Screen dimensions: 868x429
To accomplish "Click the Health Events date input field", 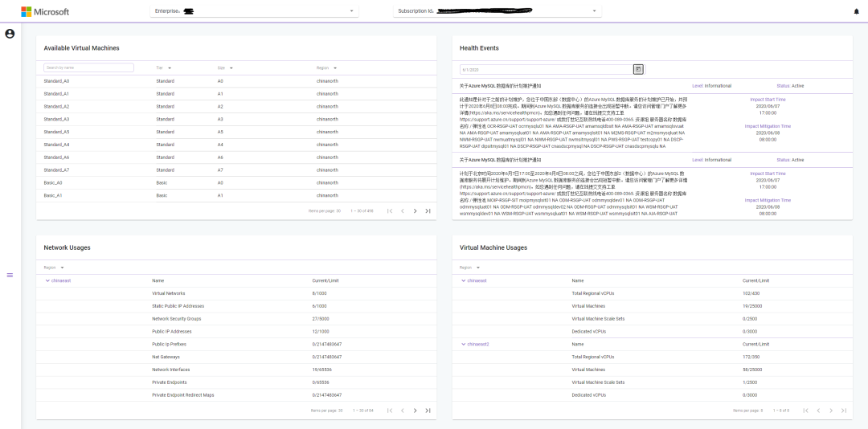I will click(547, 69).
